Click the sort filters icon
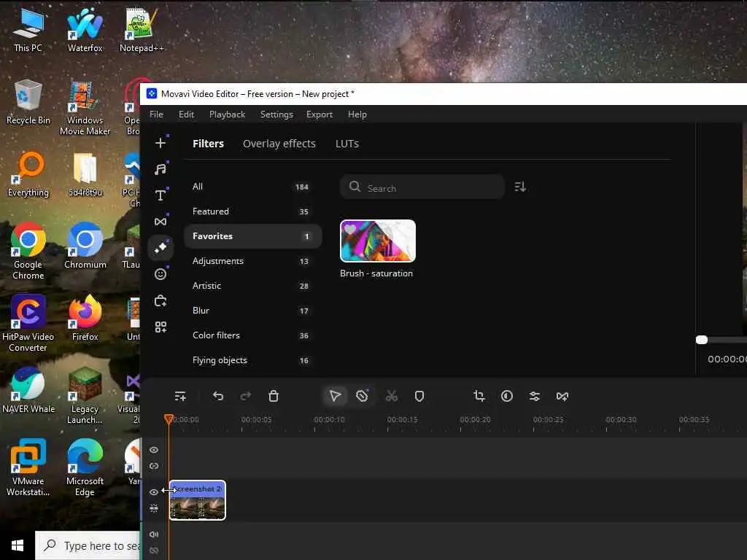The height and width of the screenshot is (560, 747). (520, 187)
